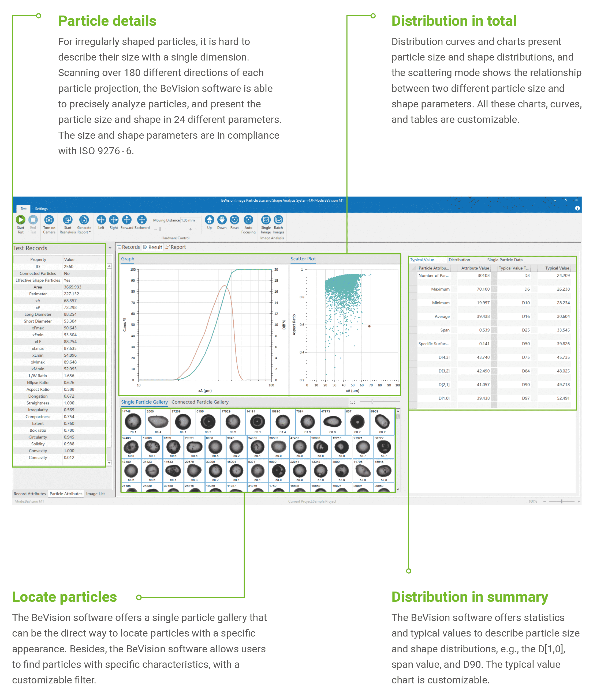Select particle thumbnail 18499

tap(131, 471)
